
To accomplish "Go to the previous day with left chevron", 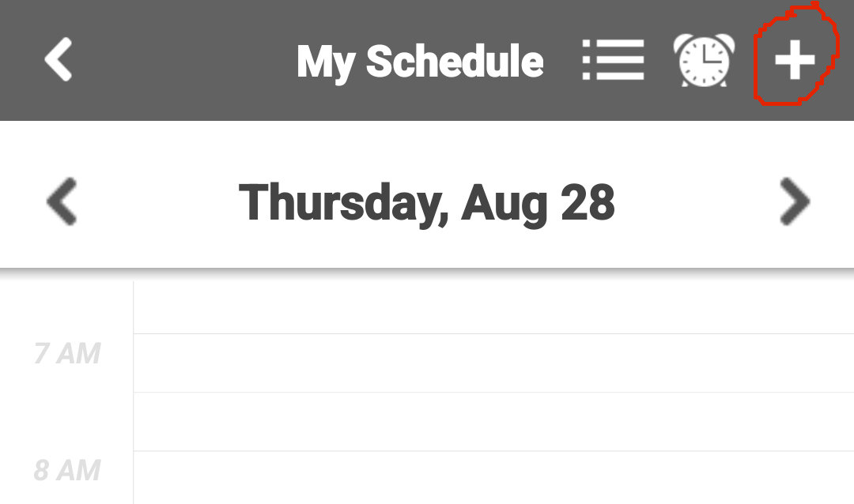I will [x=62, y=201].
